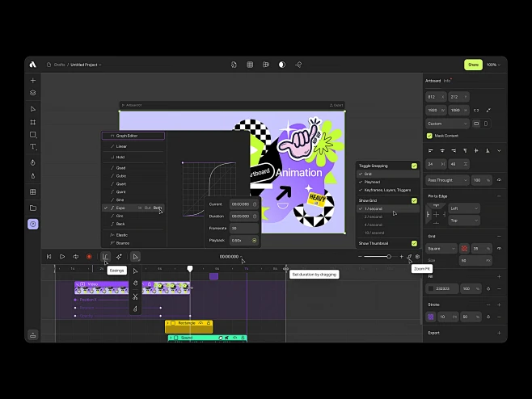532x399 pixels.
Task: Toggle the Mask Content checkbox
Action: (x=429, y=136)
